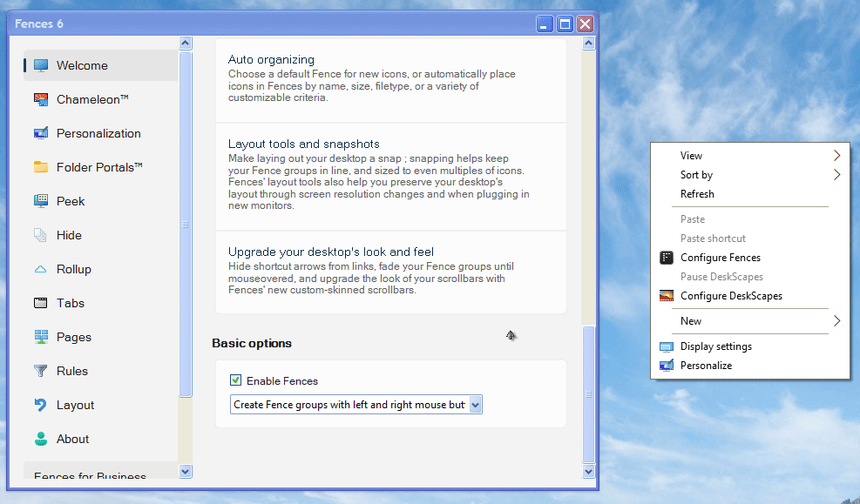Image resolution: width=860 pixels, height=504 pixels.
Task: Uncheck the Enable Fences checkbox
Action: (235, 380)
